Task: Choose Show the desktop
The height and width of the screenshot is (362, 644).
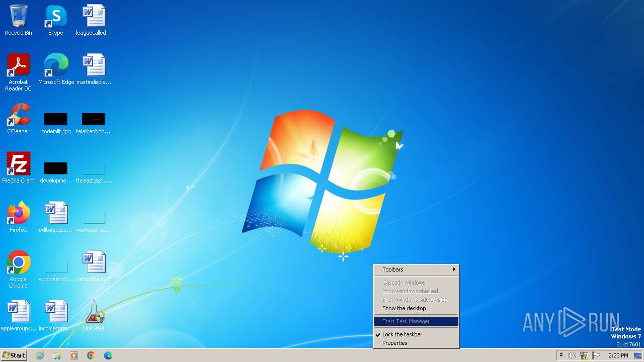Action: (416, 308)
